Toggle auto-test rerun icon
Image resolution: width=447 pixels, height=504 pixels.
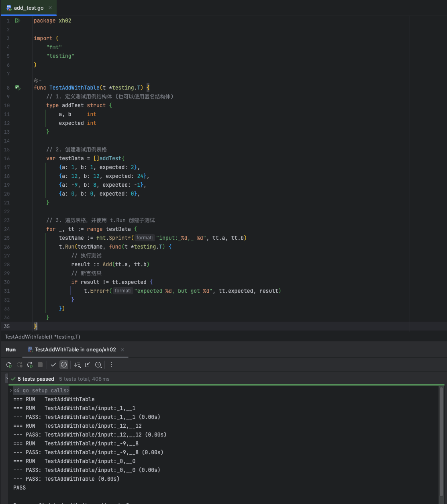[30, 365]
